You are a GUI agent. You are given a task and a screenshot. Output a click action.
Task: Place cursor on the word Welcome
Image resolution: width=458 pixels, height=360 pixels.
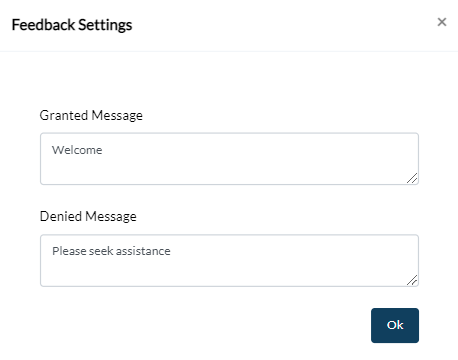(77, 150)
